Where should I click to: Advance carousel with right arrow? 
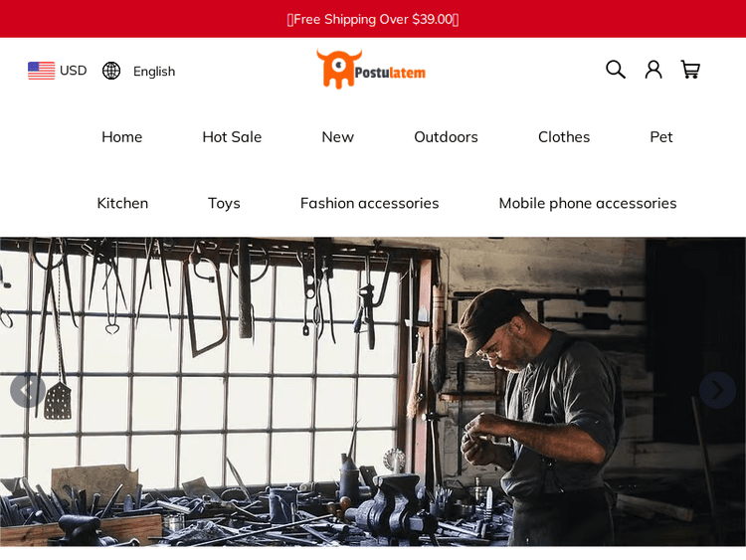[717, 390]
